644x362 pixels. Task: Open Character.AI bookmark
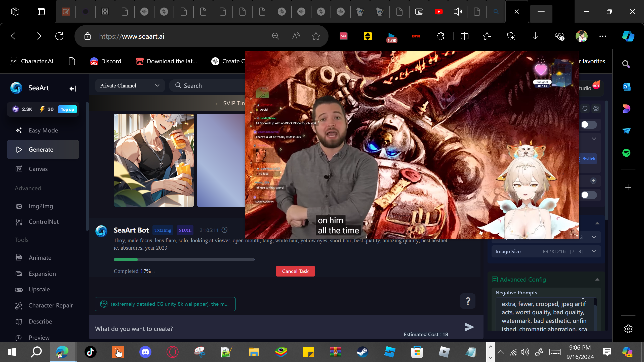point(32,61)
